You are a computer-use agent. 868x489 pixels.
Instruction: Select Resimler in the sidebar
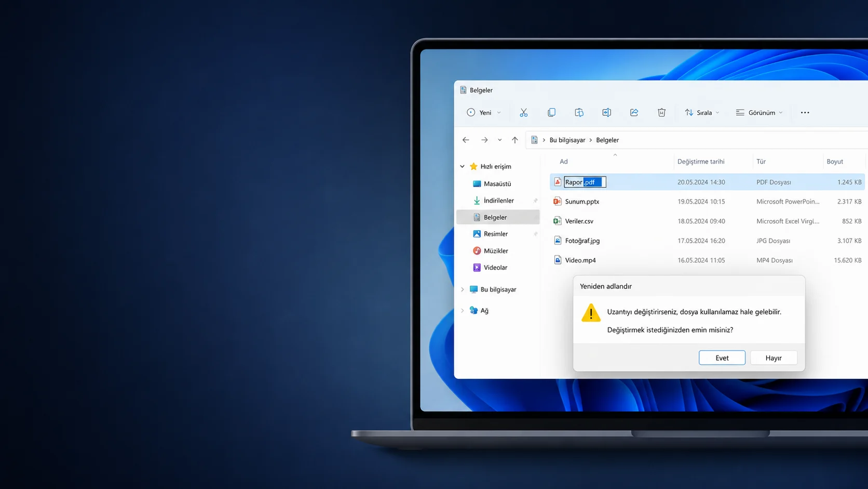pos(498,234)
